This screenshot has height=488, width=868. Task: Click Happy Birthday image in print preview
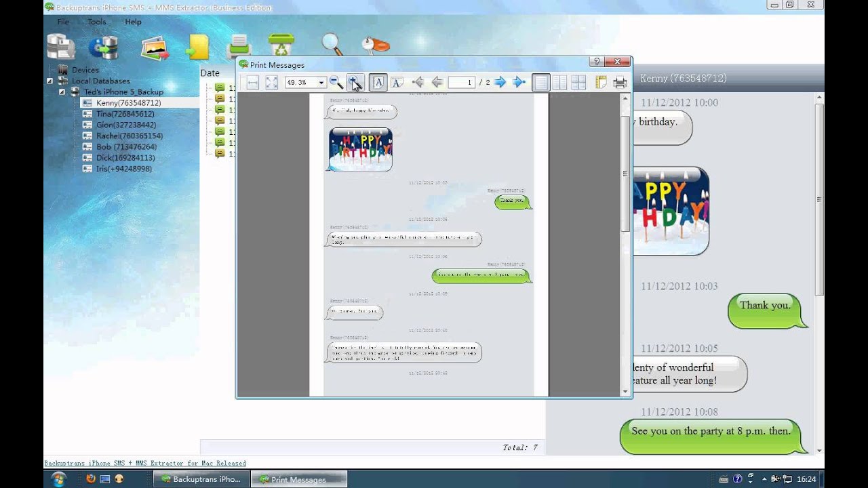360,149
